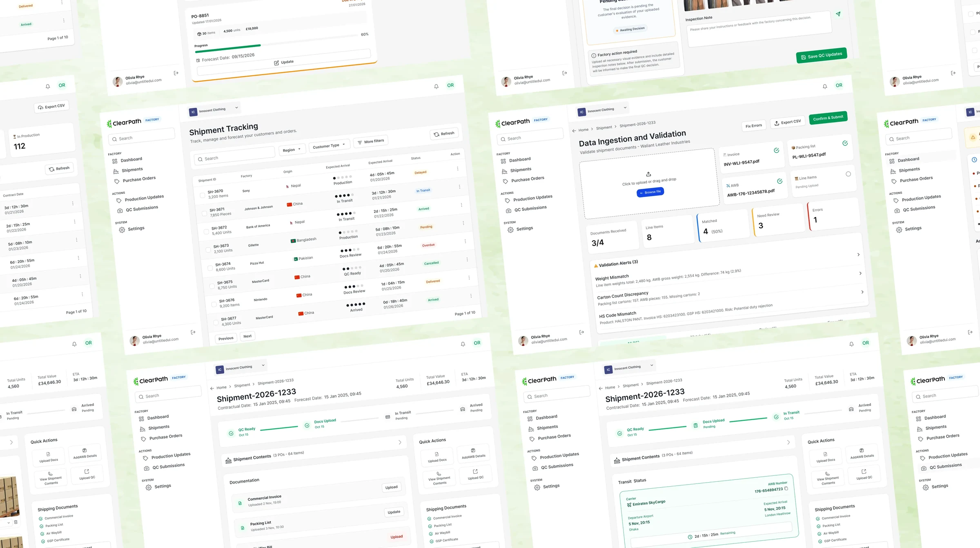980x548 pixels.
Task: Click the logout icon in the Shipment Tracking sidebar
Action: (x=193, y=332)
